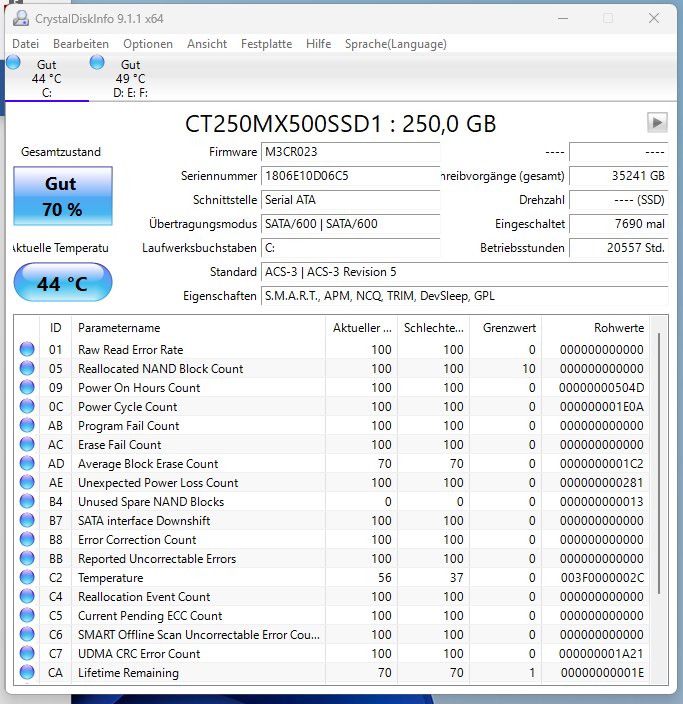Screen dimensions: 683x704
Task: Click total writes value 35241 GB
Action: click(619, 176)
